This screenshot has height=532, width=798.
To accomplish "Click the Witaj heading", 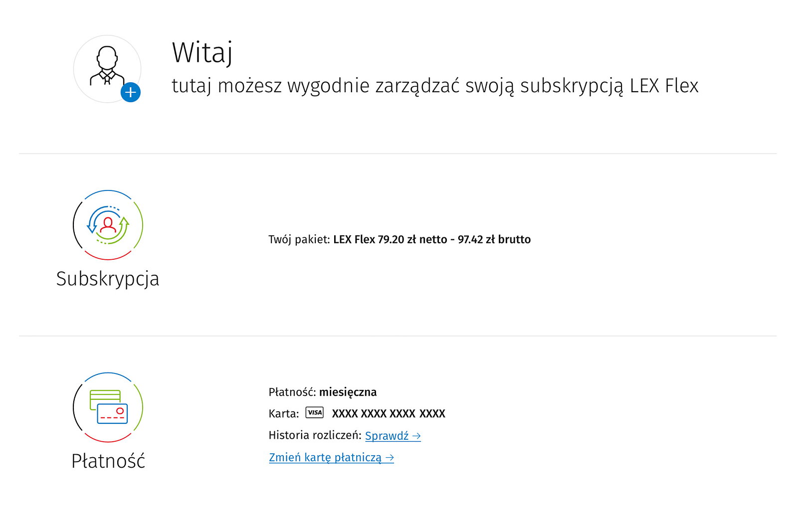I will pos(202,52).
